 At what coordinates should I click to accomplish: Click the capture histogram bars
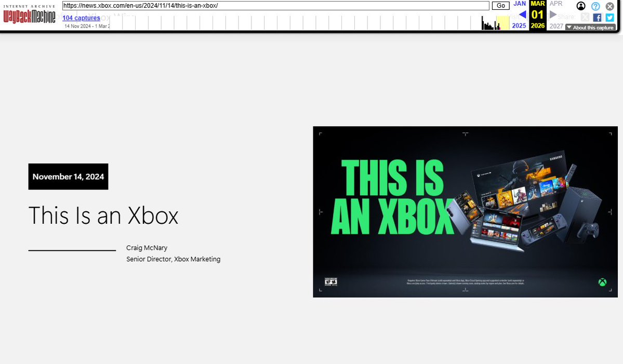(491, 23)
